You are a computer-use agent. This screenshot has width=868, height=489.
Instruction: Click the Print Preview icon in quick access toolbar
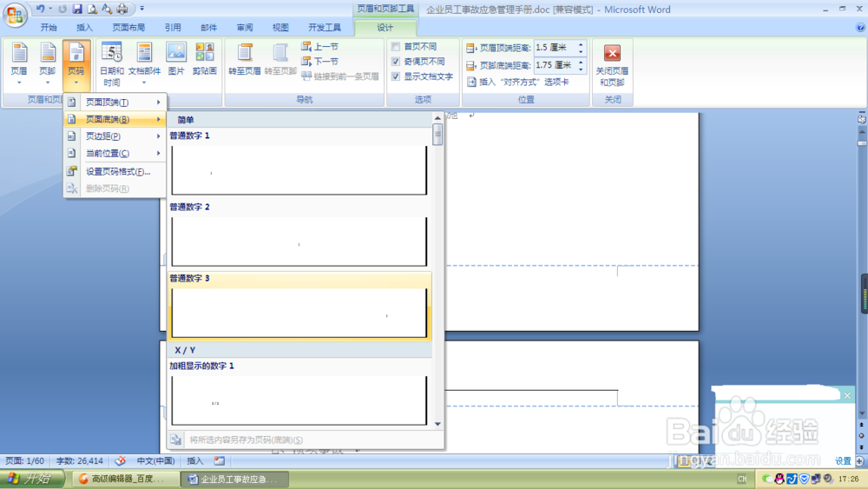tap(92, 9)
